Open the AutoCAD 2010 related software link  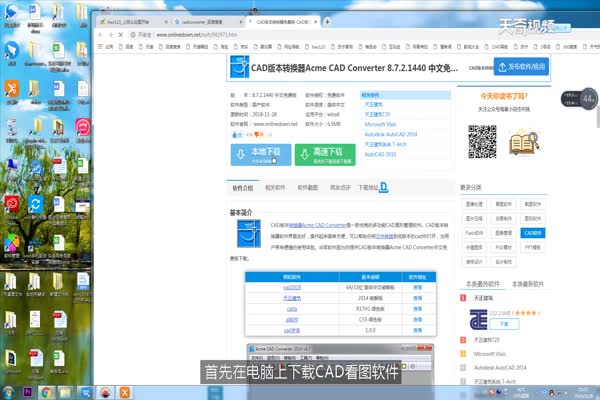coord(380,154)
